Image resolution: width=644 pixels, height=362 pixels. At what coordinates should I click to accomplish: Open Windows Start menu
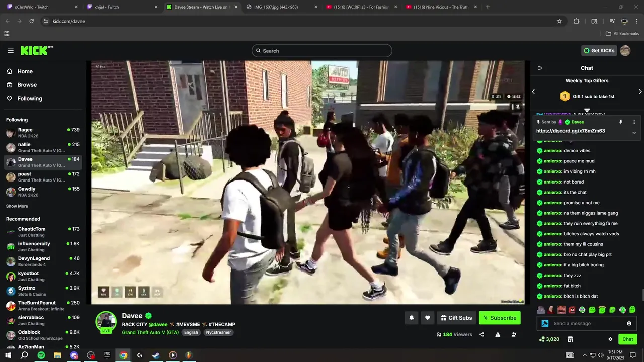click(x=8, y=355)
